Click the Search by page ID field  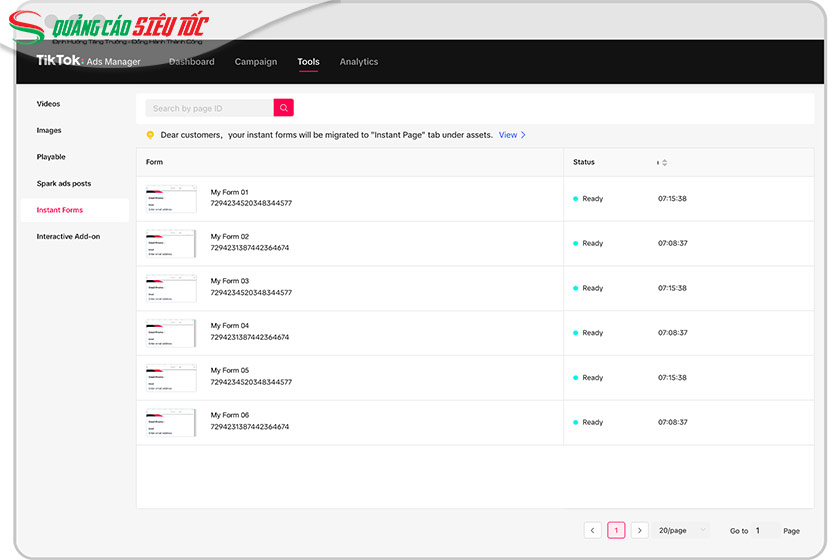tap(210, 108)
